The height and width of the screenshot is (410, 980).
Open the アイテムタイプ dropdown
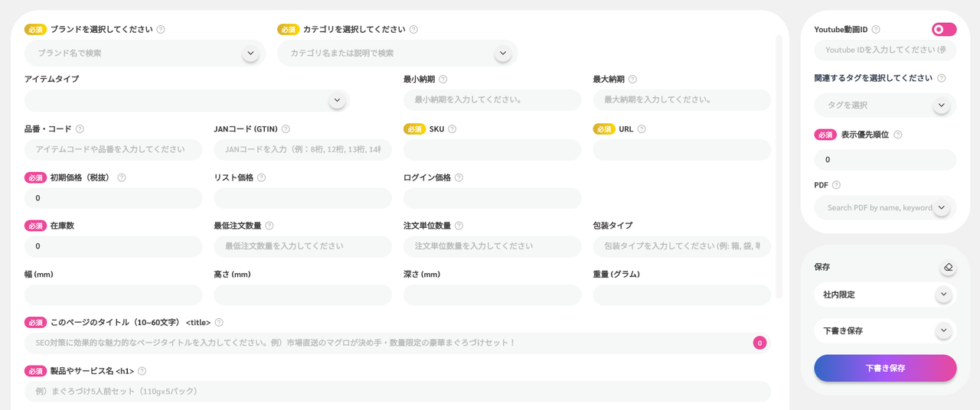point(337,101)
